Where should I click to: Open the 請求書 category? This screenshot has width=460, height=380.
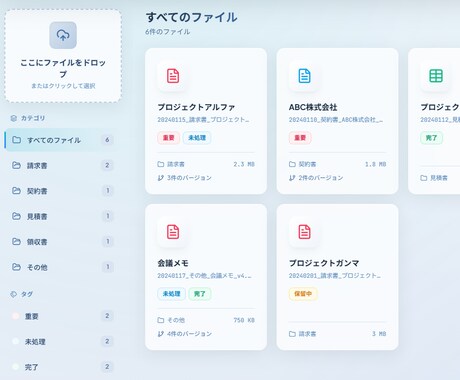pos(61,165)
